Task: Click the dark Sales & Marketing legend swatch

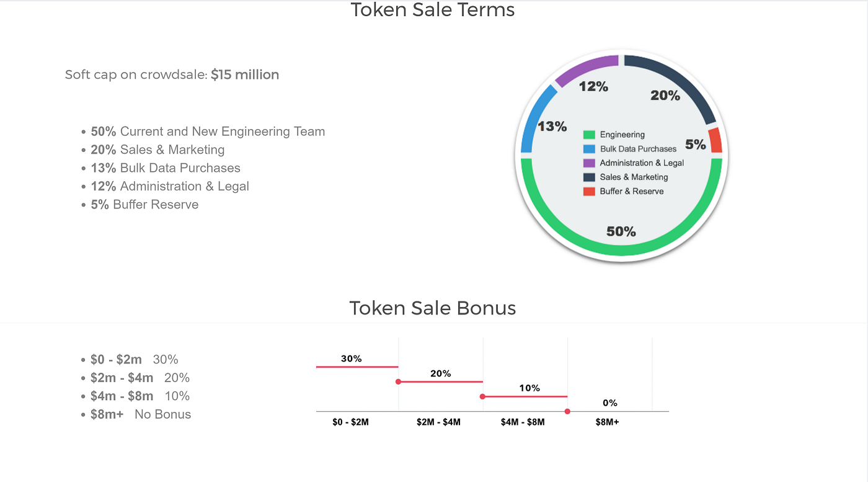Action: (x=589, y=177)
